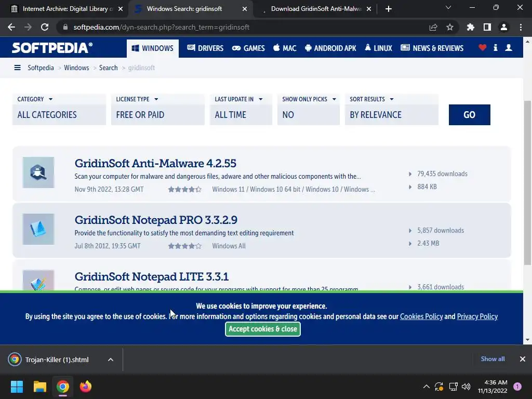Launch Firefox from the taskbar
The height and width of the screenshot is (399, 532).
click(x=86, y=387)
